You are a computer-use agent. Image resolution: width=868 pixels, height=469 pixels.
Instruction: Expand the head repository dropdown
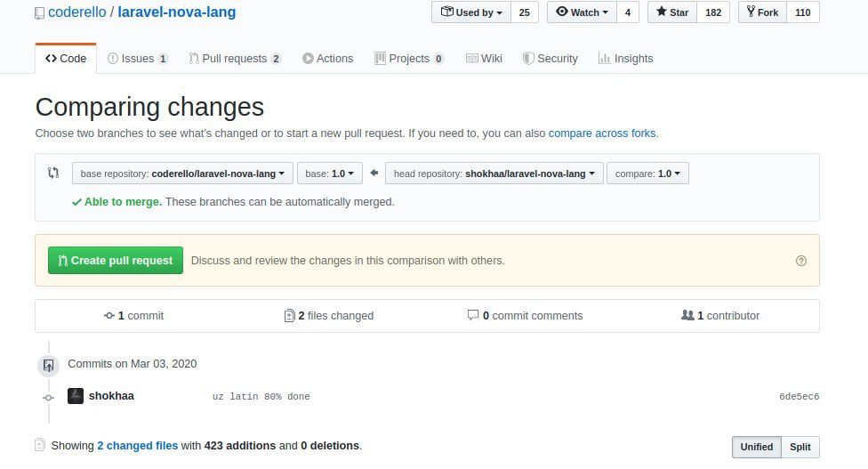coord(494,174)
